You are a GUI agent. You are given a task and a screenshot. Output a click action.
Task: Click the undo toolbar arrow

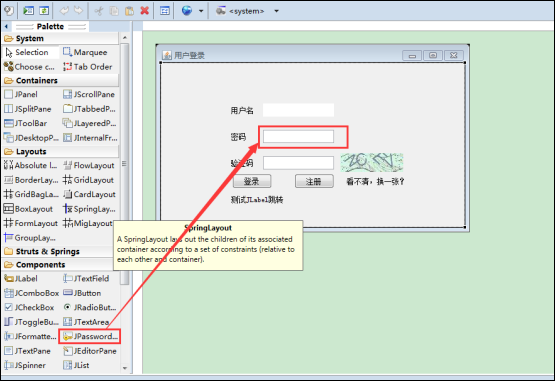64,11
